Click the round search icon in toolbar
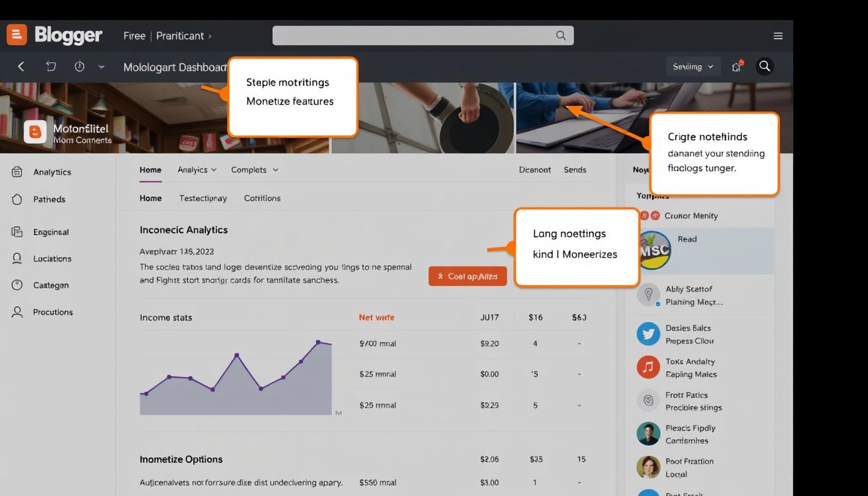This screenshot has height=496, width=868. pos(765,67)
